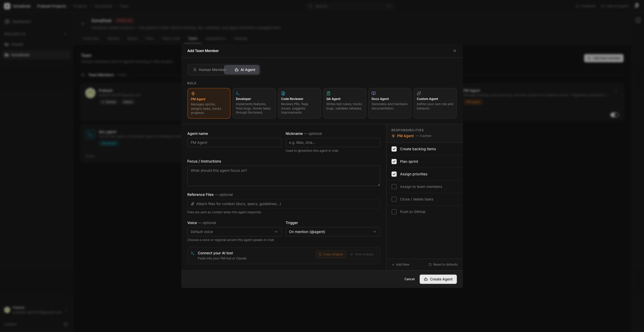Image resolution: width=644 pixels, height=332 pixels.
Task: Enable Push to GitHub checkbox
Action: point(394,212)
